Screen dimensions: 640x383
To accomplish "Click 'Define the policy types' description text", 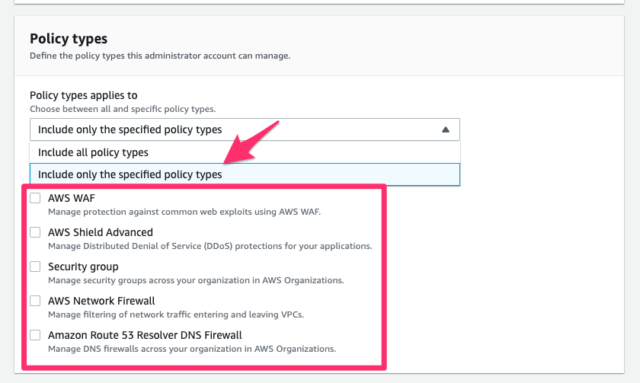I will click(x=160, y=56).
